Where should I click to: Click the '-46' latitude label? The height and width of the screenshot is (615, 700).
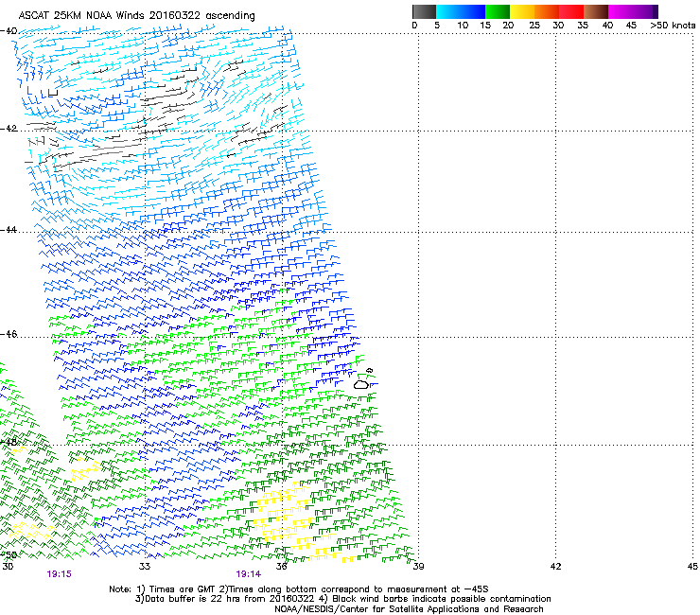click(x=9, y=334)
